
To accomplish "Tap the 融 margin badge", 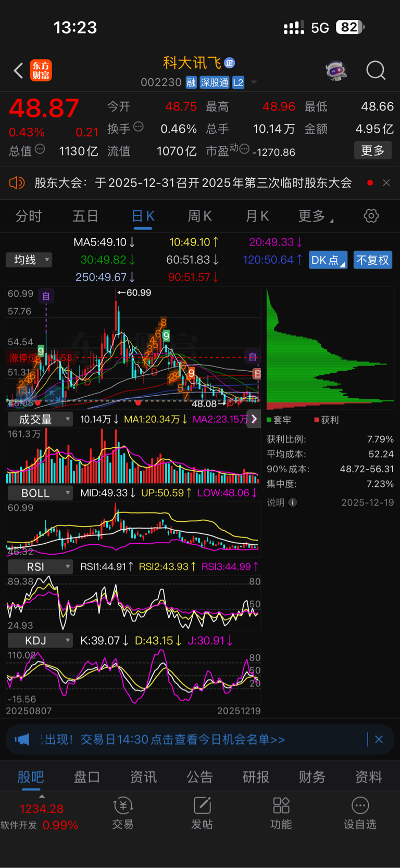I will 191,82.
